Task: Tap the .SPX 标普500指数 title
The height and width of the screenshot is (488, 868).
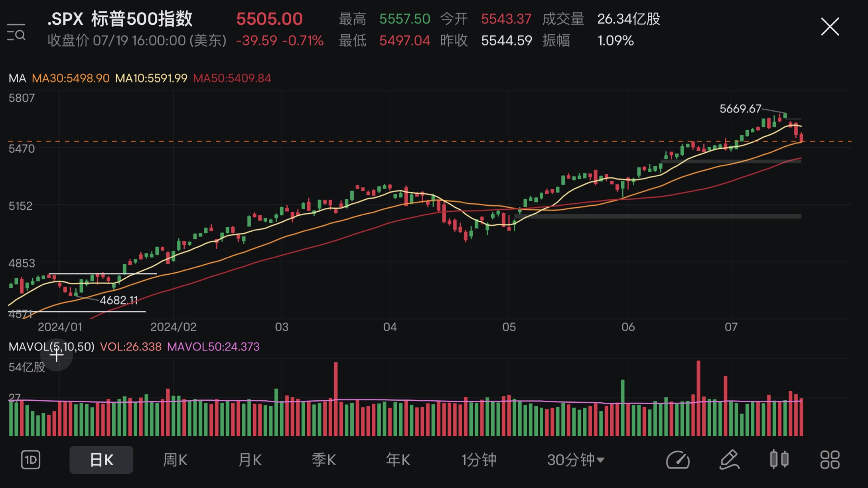Action: [120, 19]
